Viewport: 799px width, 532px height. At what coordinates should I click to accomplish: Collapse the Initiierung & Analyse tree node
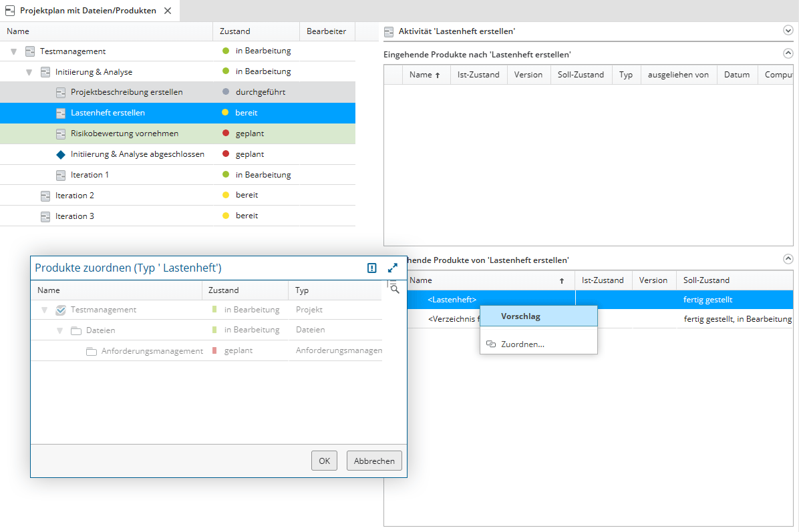point(29,72)
